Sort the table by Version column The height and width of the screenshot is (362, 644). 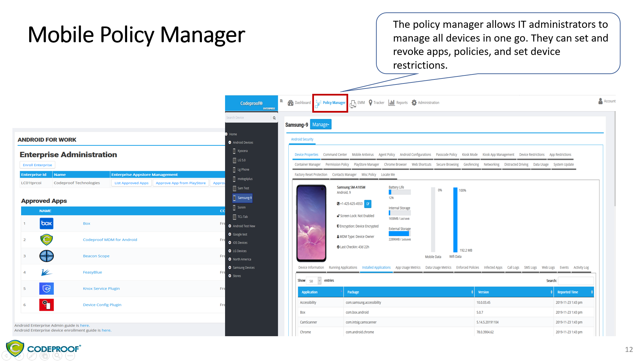click(x=514, y=292)
